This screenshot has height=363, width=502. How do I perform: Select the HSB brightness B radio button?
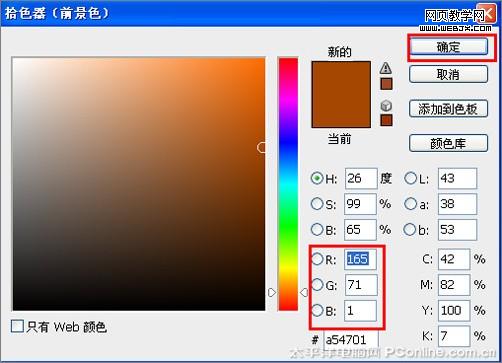pos(317,229)
